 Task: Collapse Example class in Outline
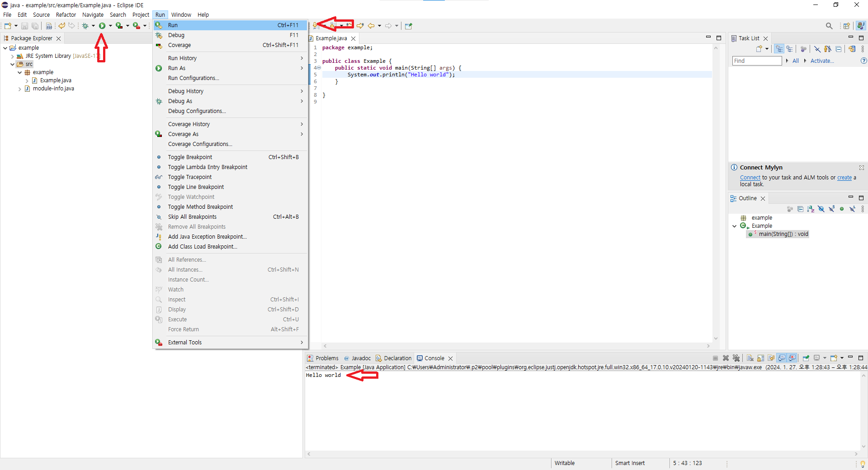tap(734, 226)
